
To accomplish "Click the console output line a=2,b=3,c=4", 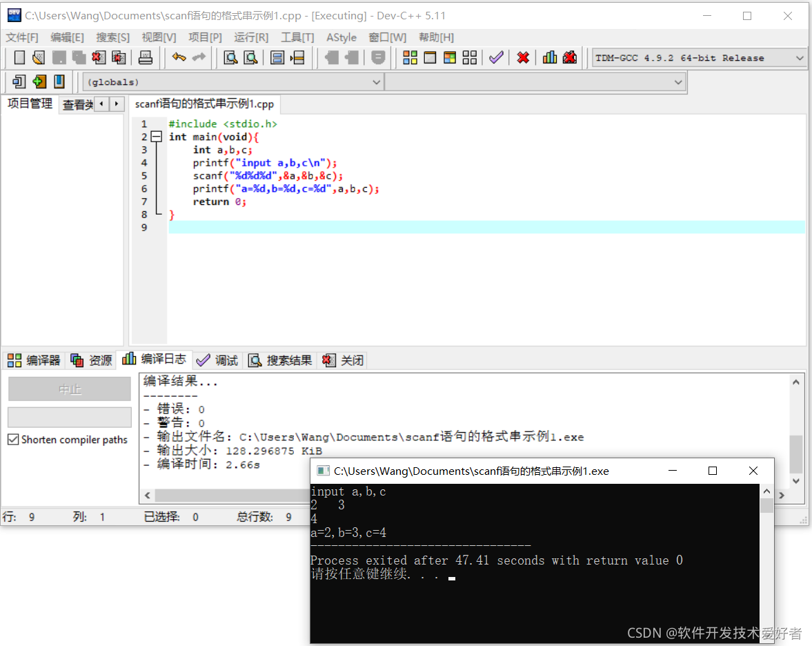I will [348, 533].
